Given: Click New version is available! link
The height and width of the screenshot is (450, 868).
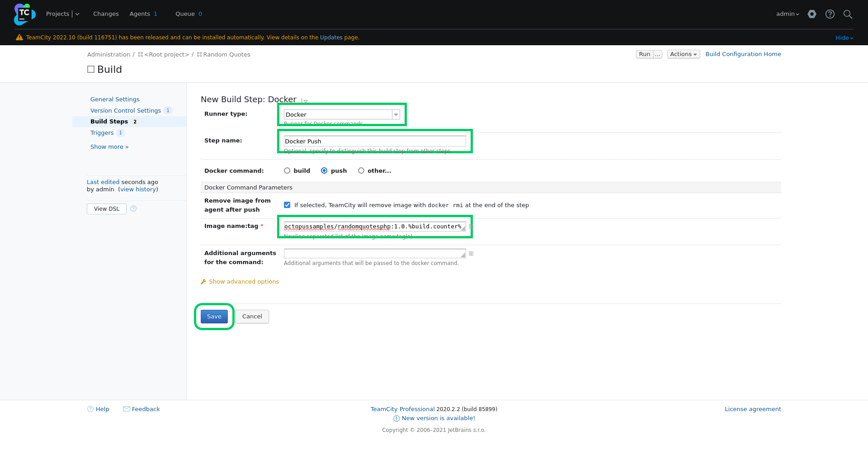Looking at the screenshot, I should [x=439, y=418].
